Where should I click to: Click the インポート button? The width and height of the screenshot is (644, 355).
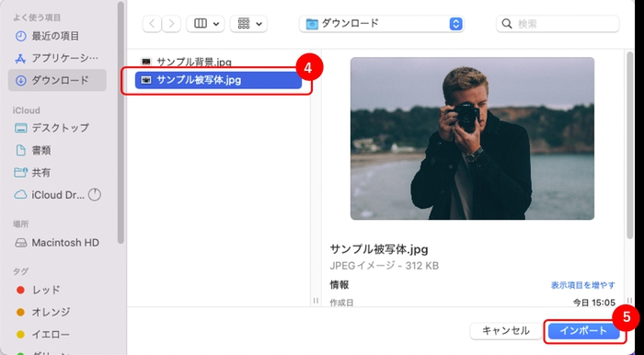tap(583, 331)
